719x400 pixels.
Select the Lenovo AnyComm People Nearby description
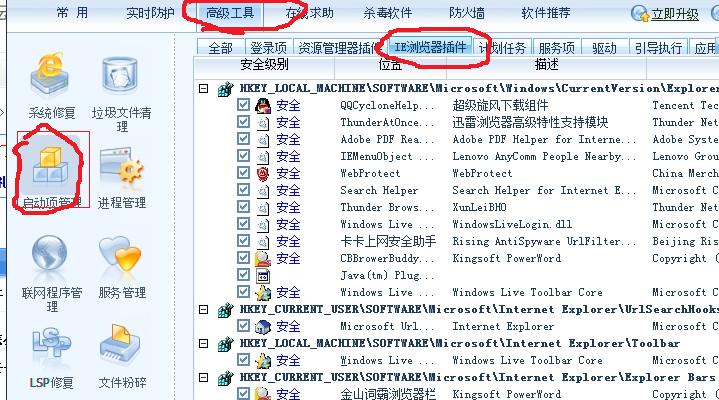click(x=544, y=156)
